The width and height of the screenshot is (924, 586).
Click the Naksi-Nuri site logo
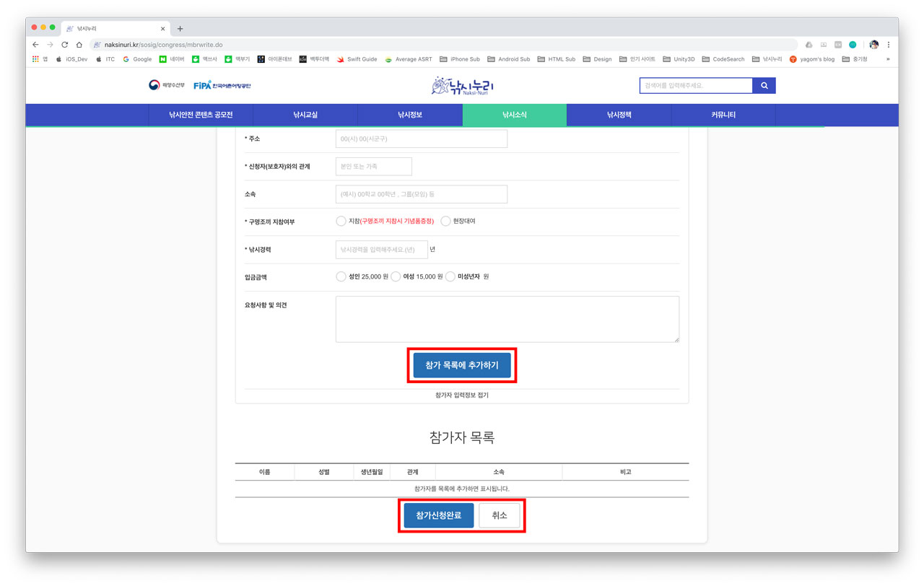(x=462, y=86)
